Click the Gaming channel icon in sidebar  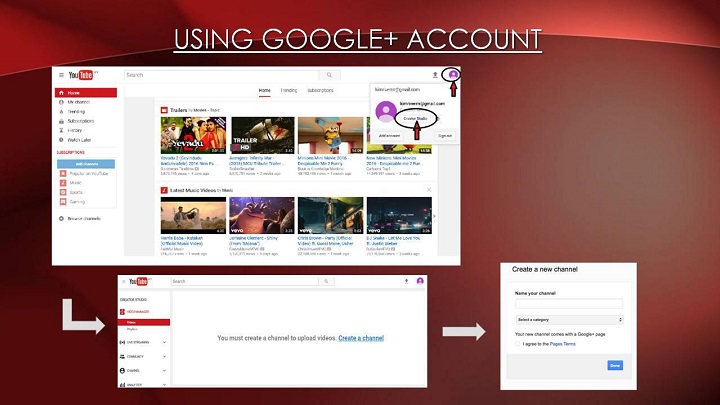click(x=63, y=202)
